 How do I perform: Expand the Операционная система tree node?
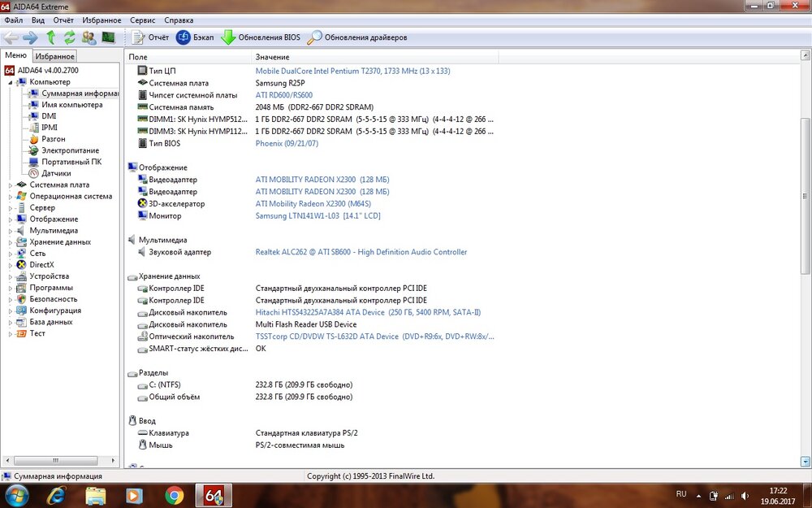tap(11, 197)
